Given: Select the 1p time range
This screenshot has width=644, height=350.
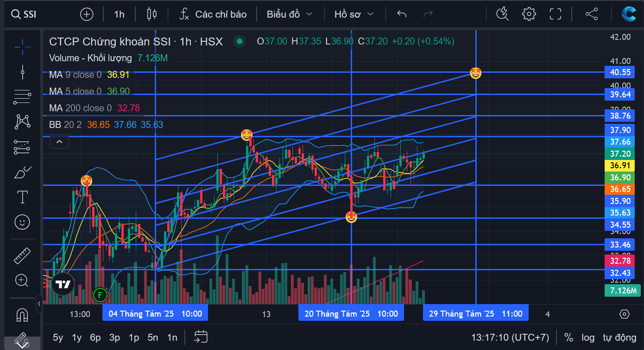Looking at the screenshot, I should (134, 337).
